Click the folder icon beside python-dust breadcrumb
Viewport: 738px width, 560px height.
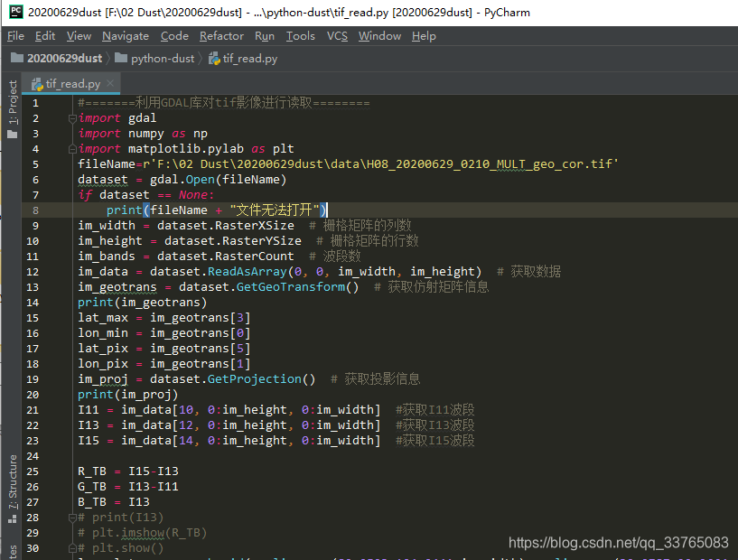click(x=120, y=57)
